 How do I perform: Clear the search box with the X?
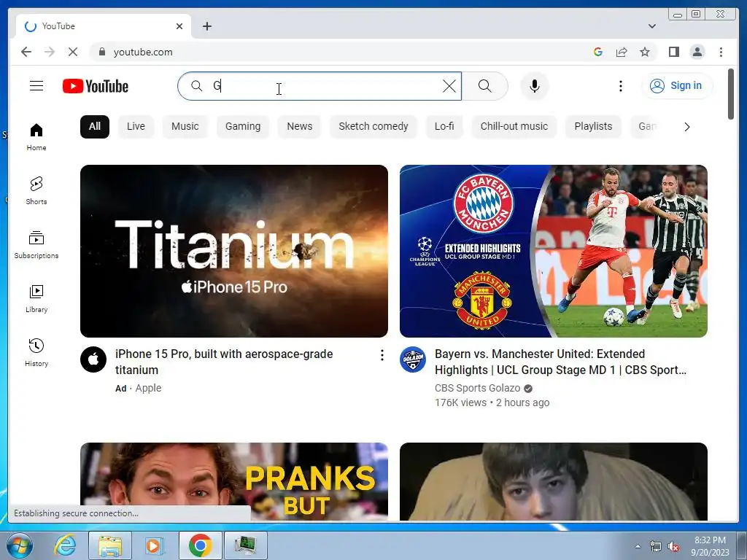449,86
